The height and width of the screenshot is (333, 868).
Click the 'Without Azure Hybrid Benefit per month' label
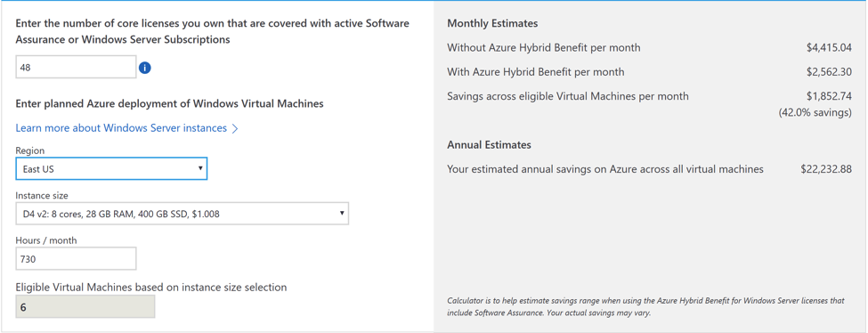pyautogui.click(x=544, y=48)
